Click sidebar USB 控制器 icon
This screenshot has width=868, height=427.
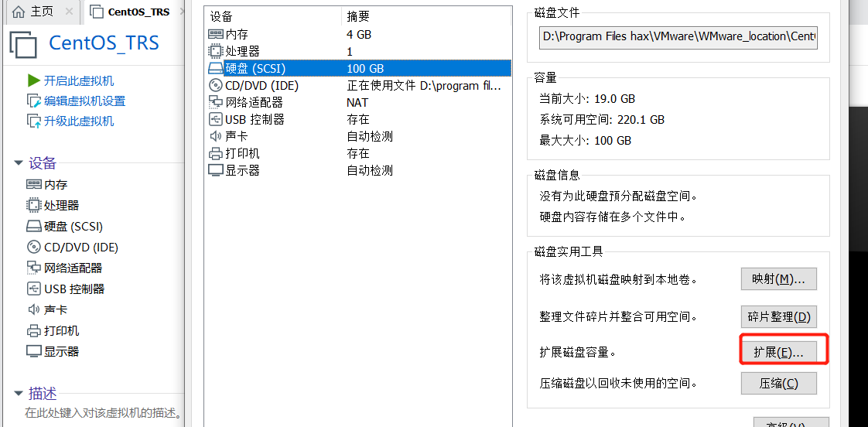click(x=34, y=289)
